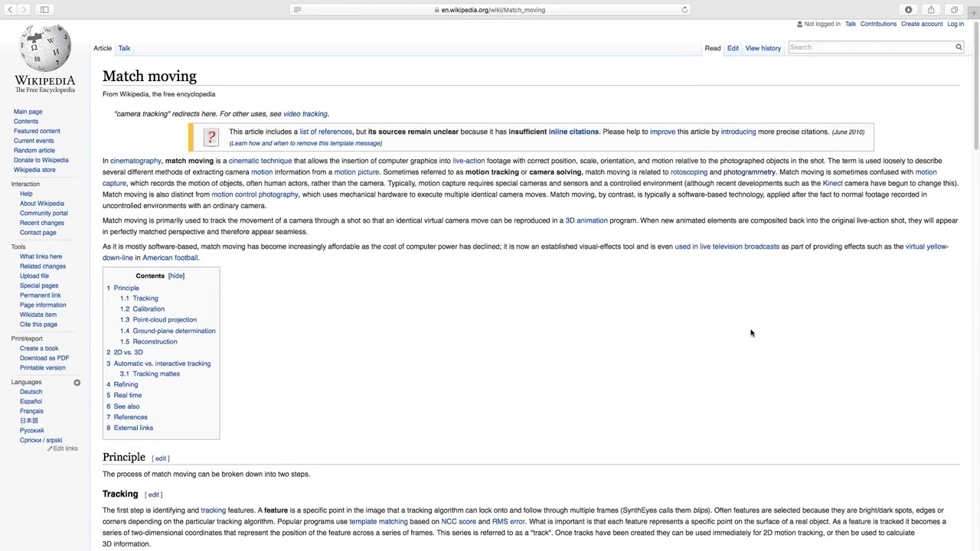Focus the Wikipedia search field
This screenshot has width=980, height=551.
click(869, 47)
